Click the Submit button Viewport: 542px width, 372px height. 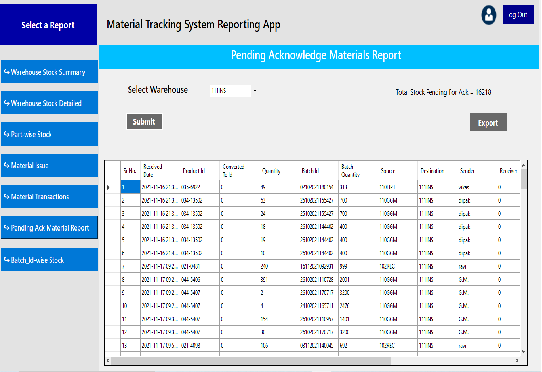[144, 122]
